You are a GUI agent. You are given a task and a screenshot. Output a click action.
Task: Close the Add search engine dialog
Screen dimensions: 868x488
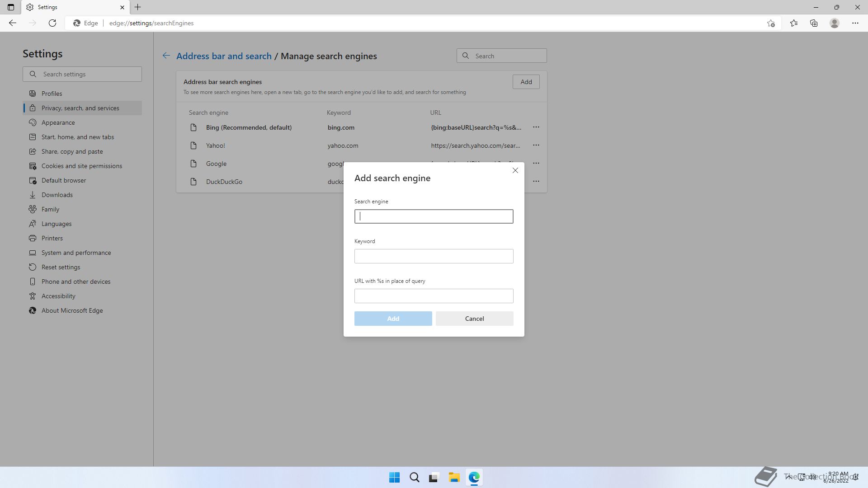coord(515,170)
